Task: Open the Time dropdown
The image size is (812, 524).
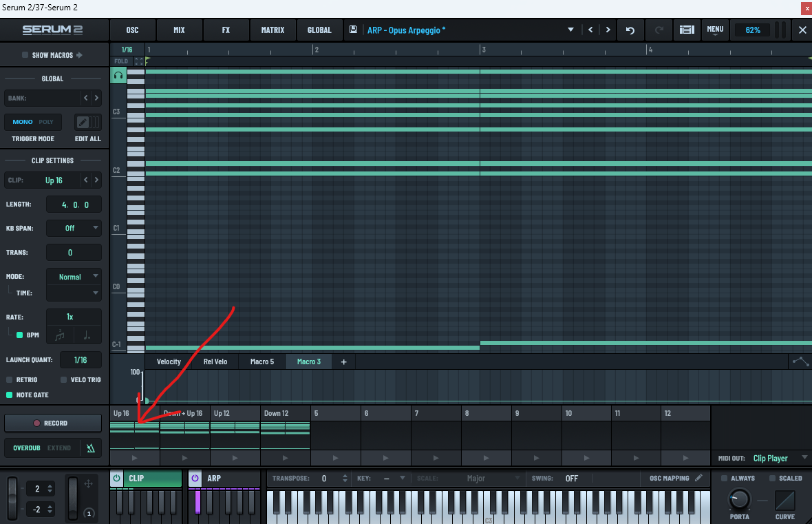Action: tap(74, 293)
